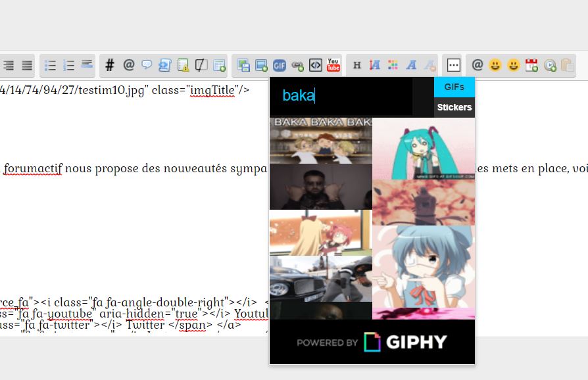The height and width of the screenshot is (380, 588).
Task: Click the blue GIF toolbar button
Action: point(280,65)
